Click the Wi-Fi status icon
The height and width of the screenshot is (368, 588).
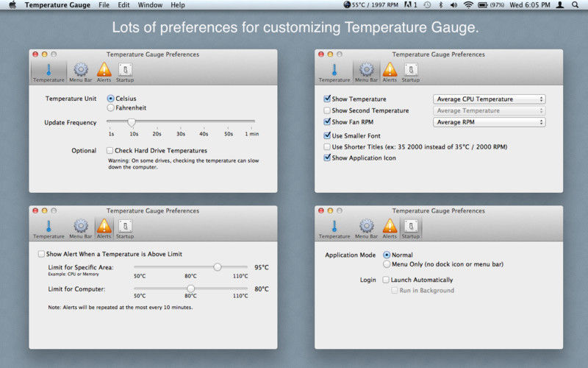pyautogui.click(x=468, y=5)
